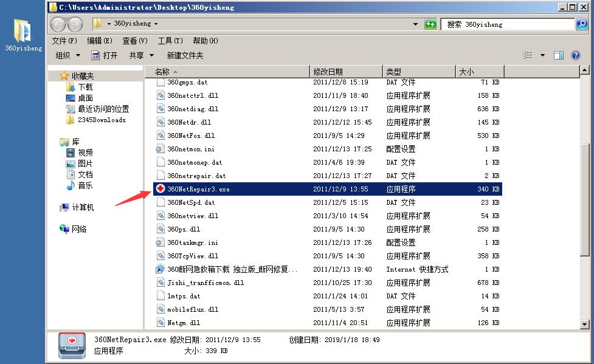Click the Forward navigation arrow button
Viewport: 594px width, 364px height.
(x=75, y=25)
